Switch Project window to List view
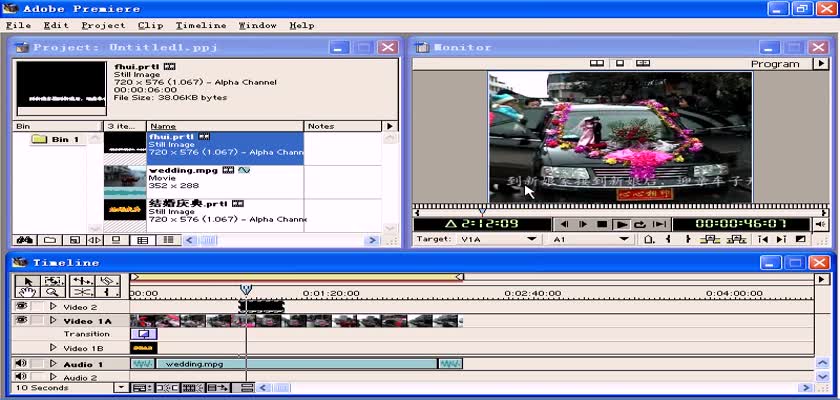Image resolution: width=840 pixels, height=400 pixels. click(x=168, y=240)
